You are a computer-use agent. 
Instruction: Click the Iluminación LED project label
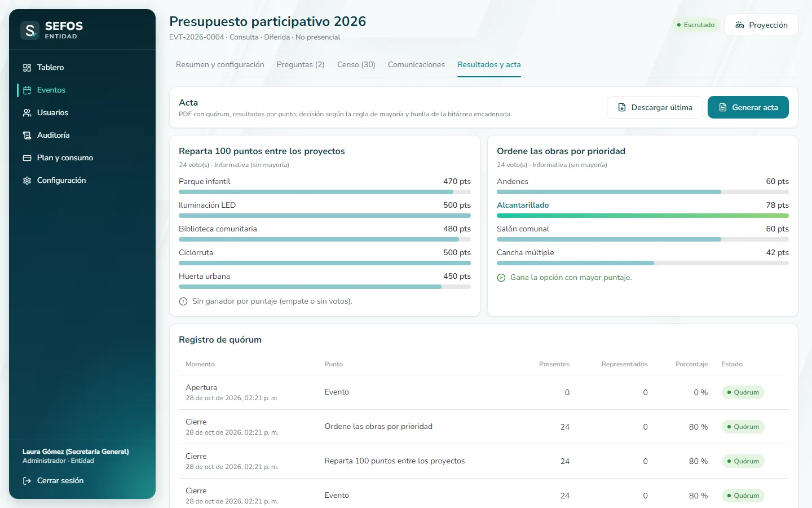point(207,205)
